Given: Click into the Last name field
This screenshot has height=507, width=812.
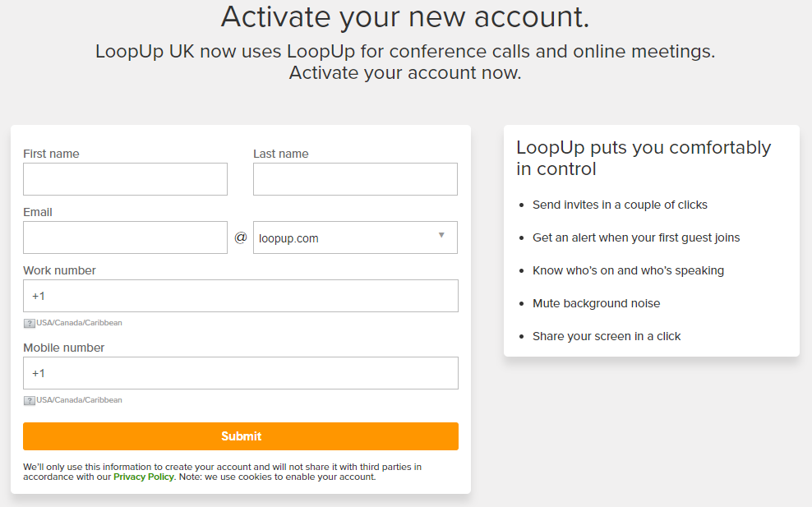Looking at the screenshot, I should tap(355, 178).
